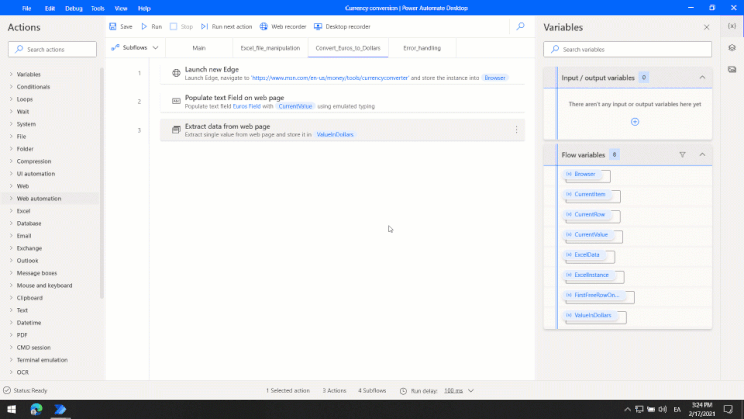This screenshot has width=744, height=419.
Task: Show hidden system tray icons
Action: (627, 409)
